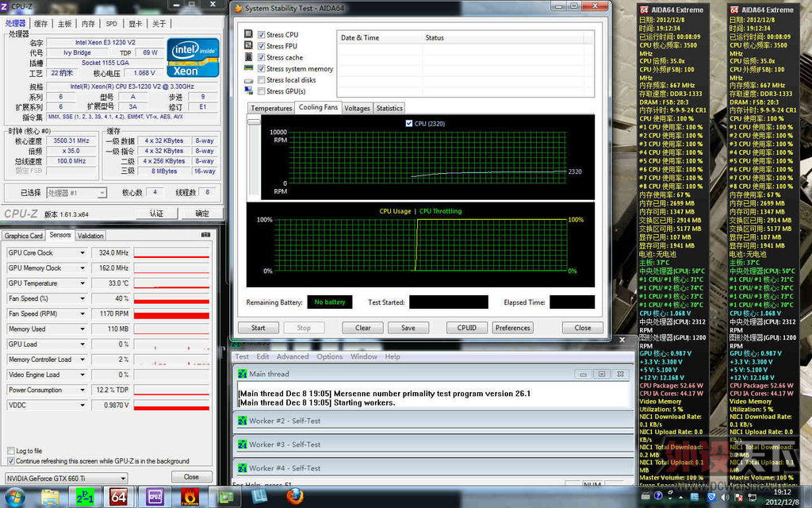Open the Memory Used sensor dropdown
The width and height of the screenshot is (812, 508).
click(82, 329)
